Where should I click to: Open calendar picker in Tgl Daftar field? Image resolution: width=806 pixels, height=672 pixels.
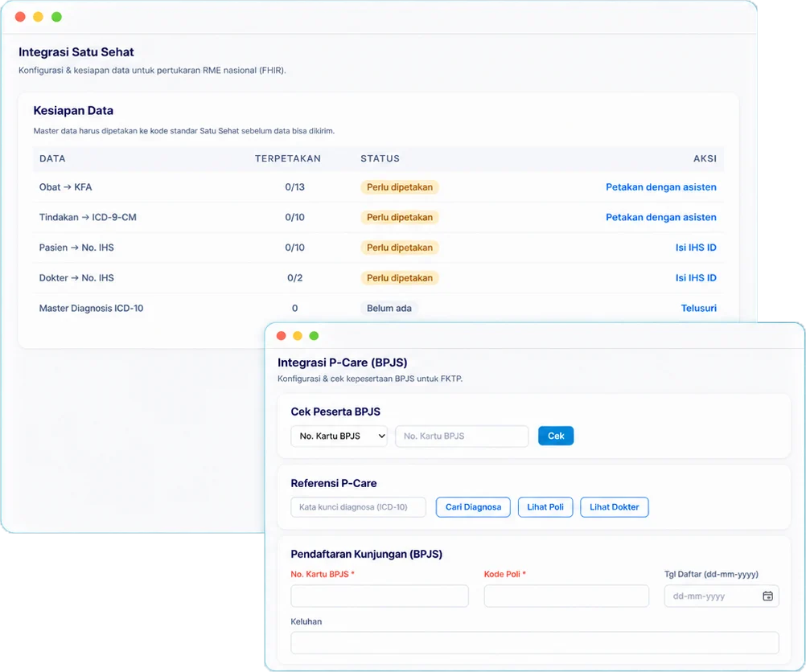[x=767, y=596]
